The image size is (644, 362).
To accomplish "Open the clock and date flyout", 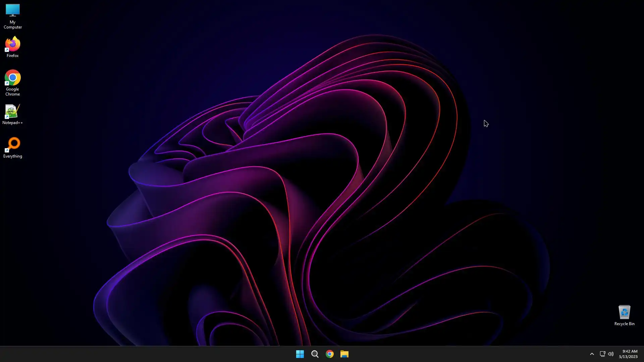I will [628, 354].
